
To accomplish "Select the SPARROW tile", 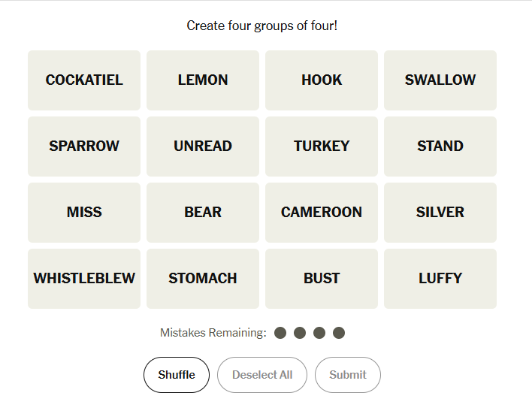I will pyautogui.click(x=84, y=147).
